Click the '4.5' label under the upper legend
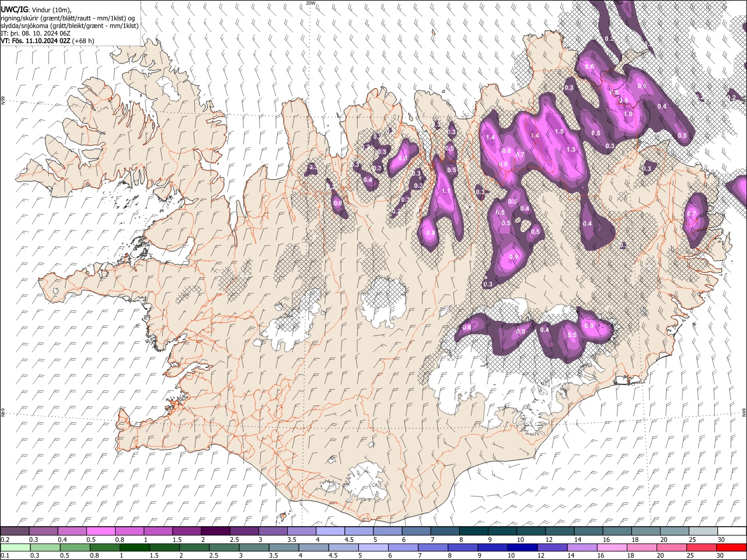The height and width of the screenshot is (560, 747). pyautogui.click(x=349, y=540)
